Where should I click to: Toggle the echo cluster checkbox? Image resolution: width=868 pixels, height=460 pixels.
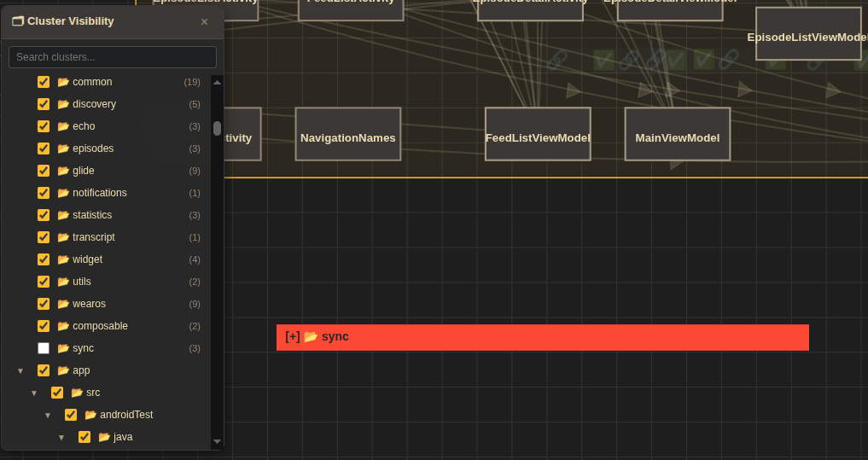click(44, 126)
